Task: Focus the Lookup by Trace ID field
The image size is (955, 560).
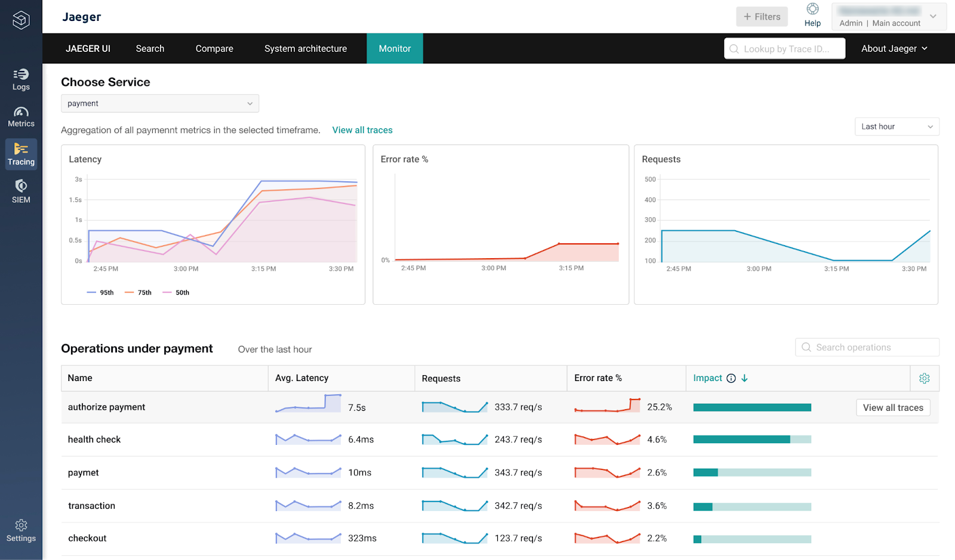Action: (785, 49)
